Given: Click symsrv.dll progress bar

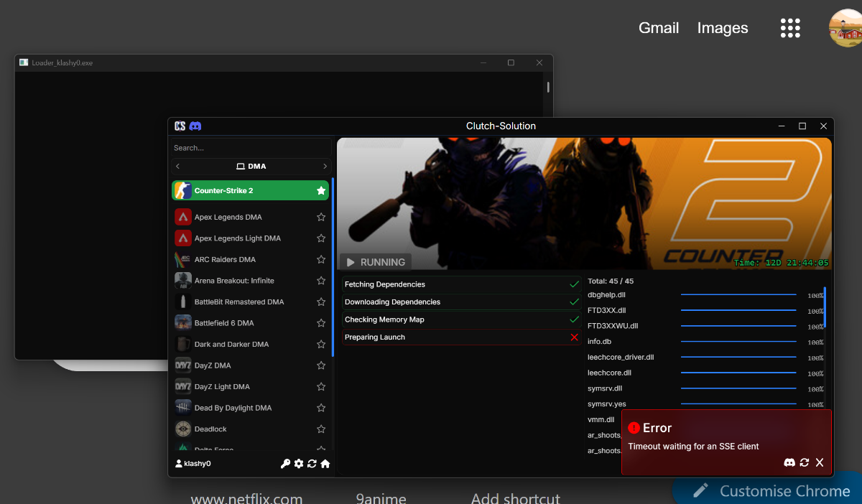Looking at the screenshot, I should [738, 388].
